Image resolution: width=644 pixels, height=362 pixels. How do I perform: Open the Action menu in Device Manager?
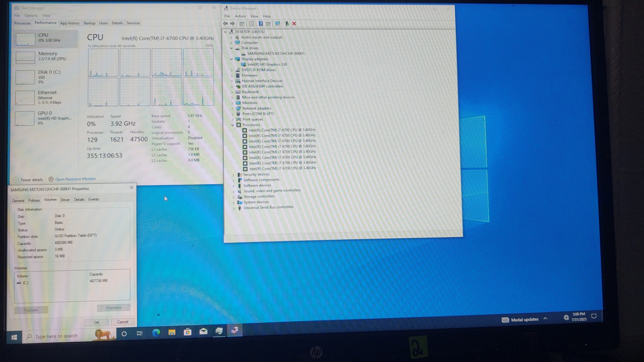pyautogui.click(x=240, y=16)
